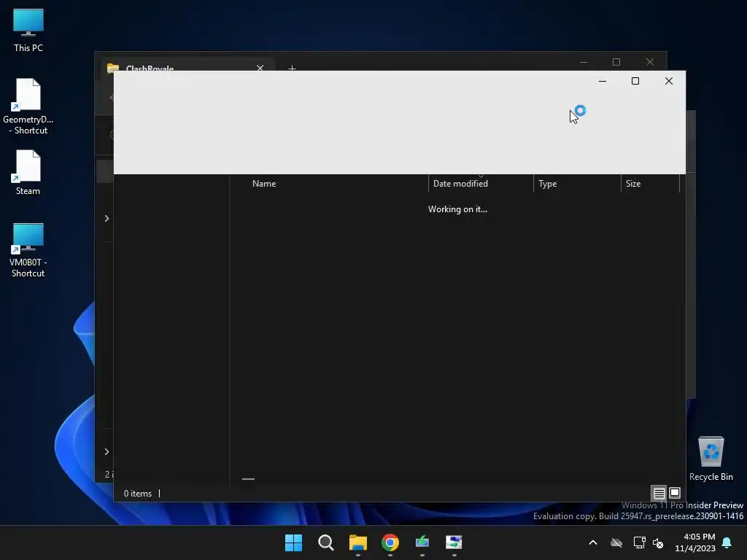Close the ClashRoyale tab in back window
This screenshot has height=560, width=747.
pos(260,68)
